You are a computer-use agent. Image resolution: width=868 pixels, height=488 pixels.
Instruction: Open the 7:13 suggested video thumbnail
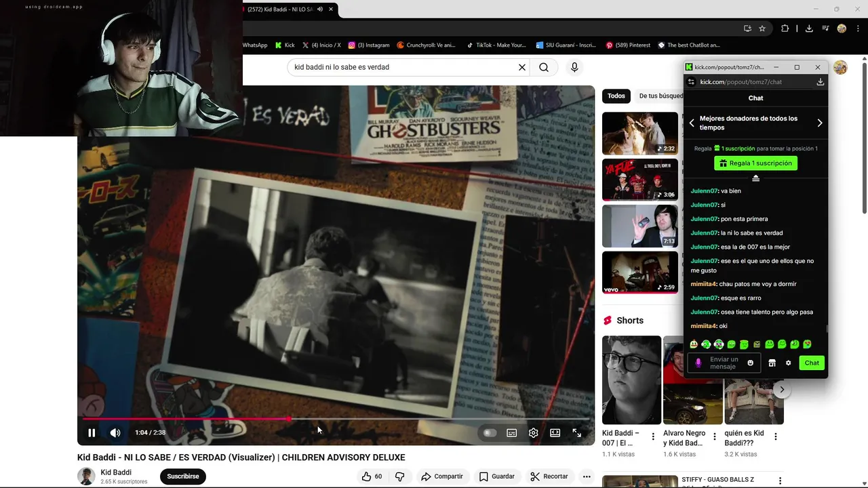640,226
